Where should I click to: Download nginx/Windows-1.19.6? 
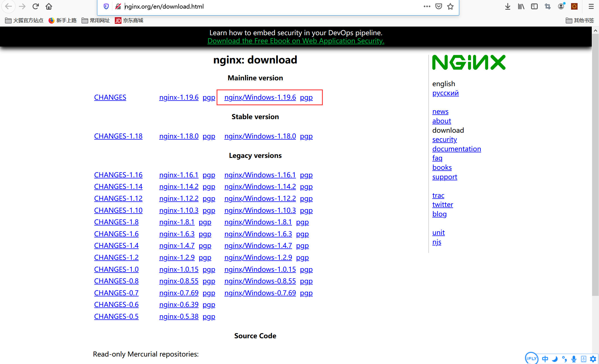pos(260,98)
